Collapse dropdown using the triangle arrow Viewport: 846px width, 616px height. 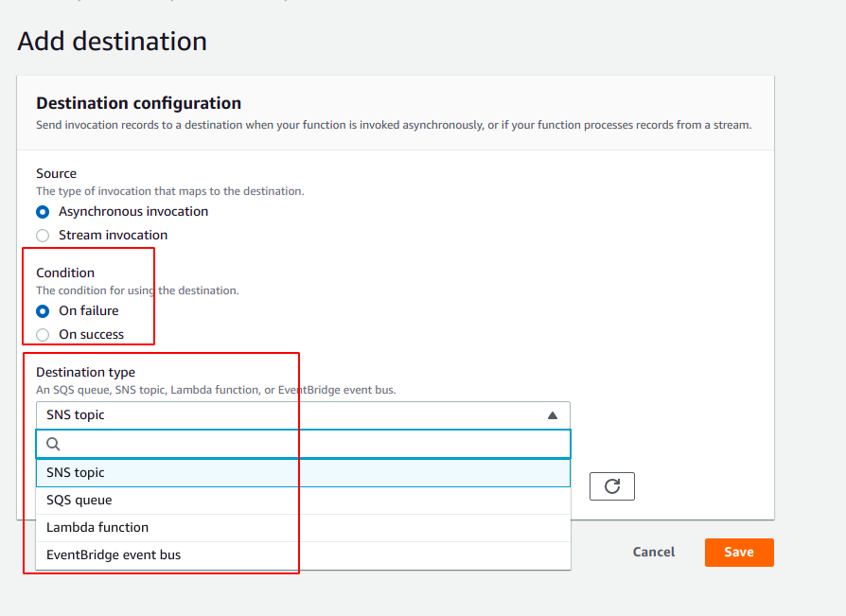click(x=553, y=415)
